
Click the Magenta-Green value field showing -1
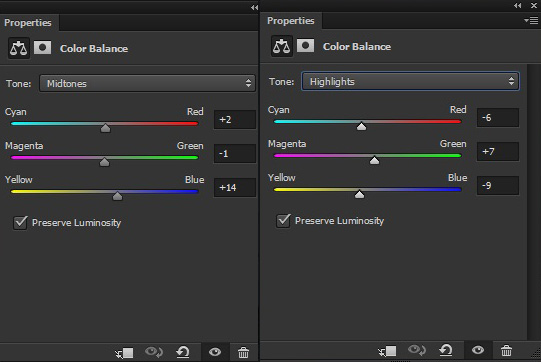pyautogui.click(x=235, y=153)
